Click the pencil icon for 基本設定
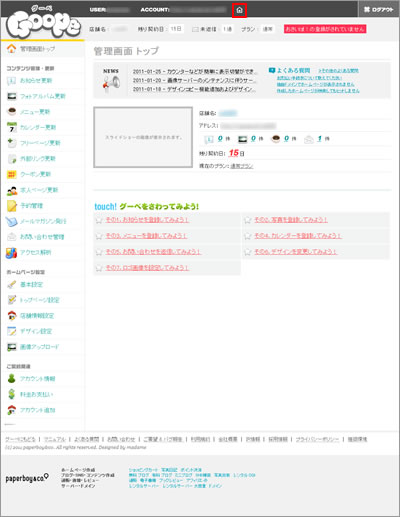This screenshot has width=400, height=517. click(x=12, y=284)
